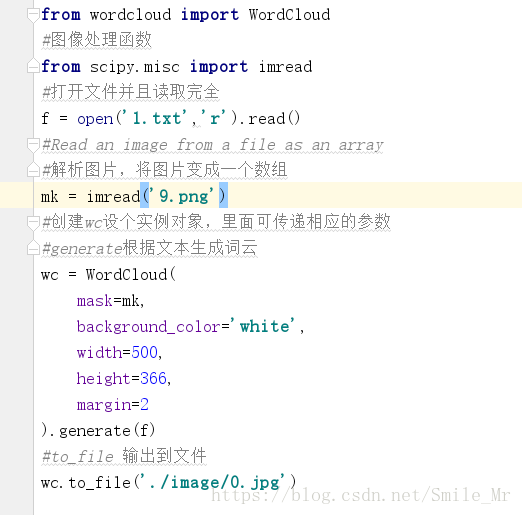The image size is (522, 515).
Task: Collapse fold marker beside 'from wordcloud import'
Action: pos(33,15)
